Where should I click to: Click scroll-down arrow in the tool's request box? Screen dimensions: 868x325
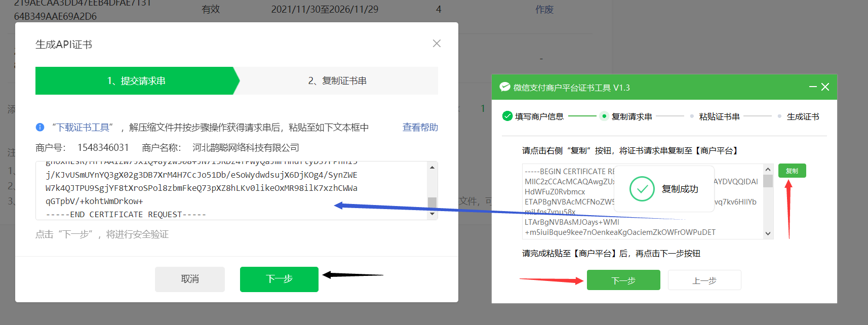pyautogui.click(x=768, y=233)
